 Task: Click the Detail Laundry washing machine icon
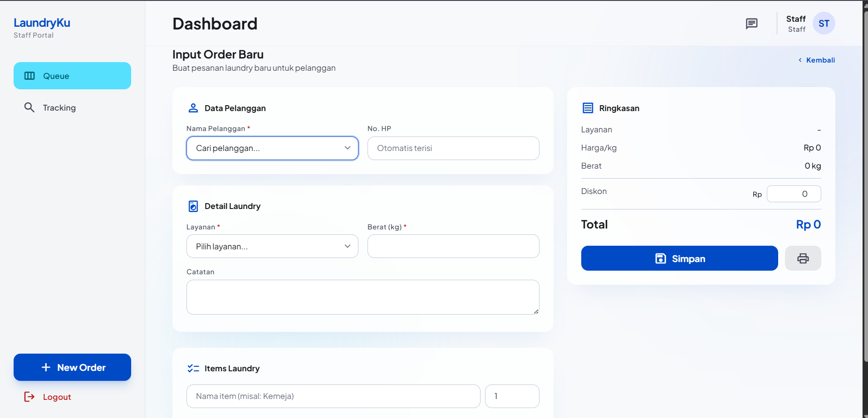[193, 206]
